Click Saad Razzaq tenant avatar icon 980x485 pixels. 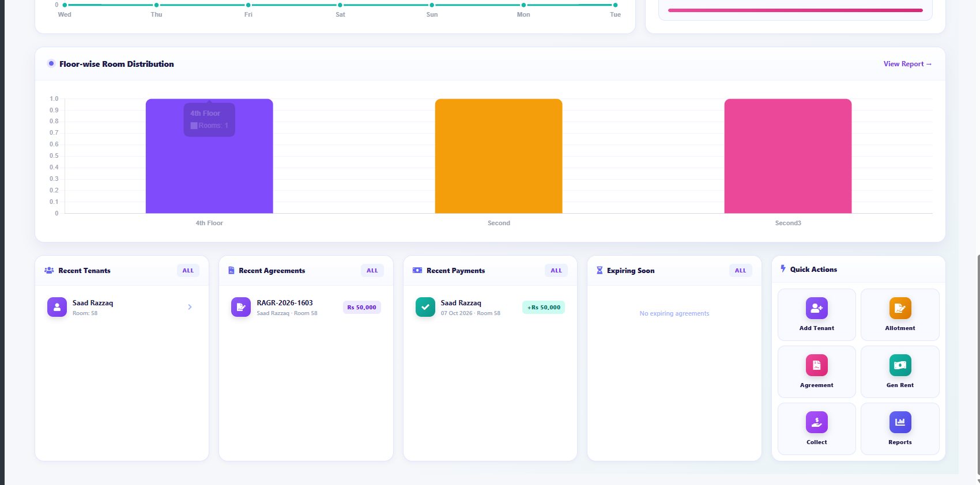57,307
